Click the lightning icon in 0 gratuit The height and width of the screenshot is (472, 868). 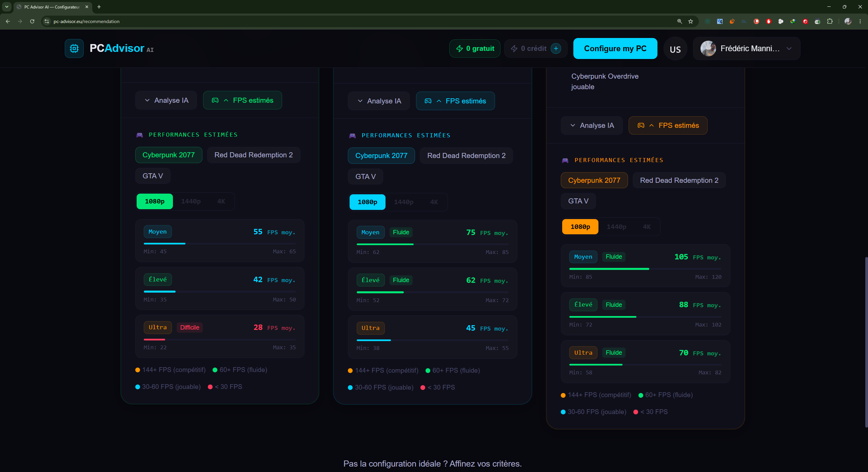point(459,48)
